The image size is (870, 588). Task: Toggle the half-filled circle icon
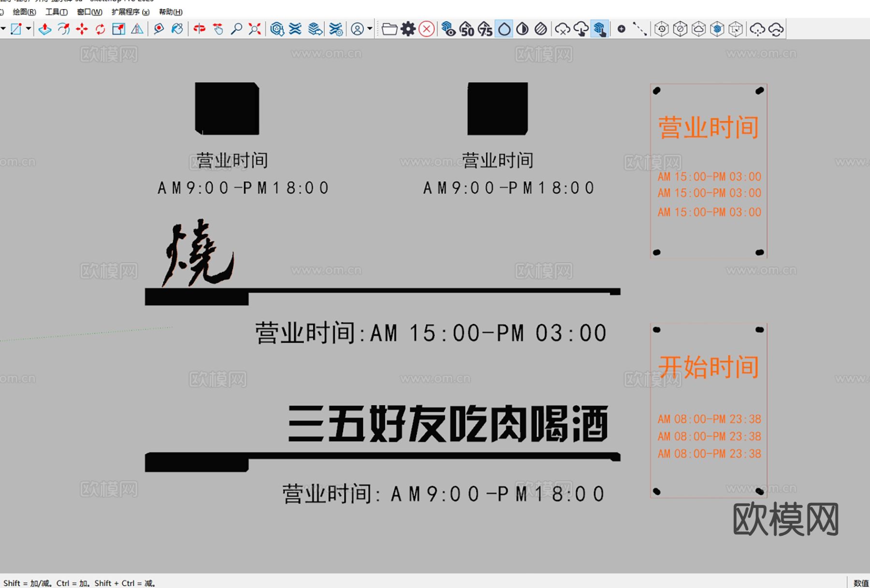pyautogui.click(x=522, y=29)
